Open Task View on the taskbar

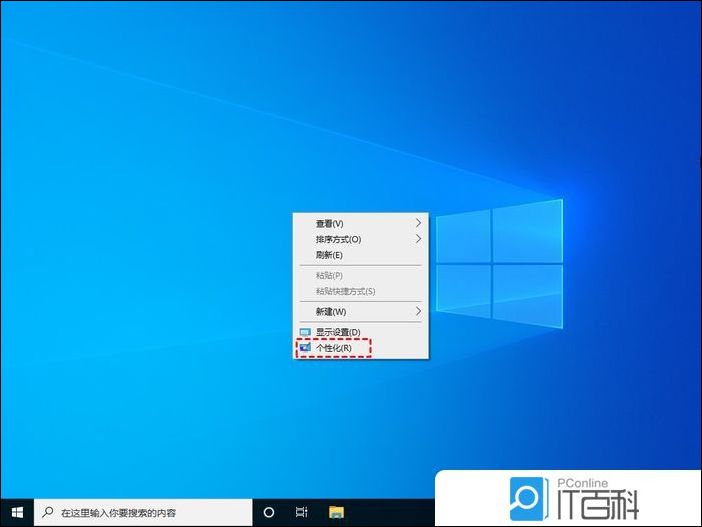point(302,512)
